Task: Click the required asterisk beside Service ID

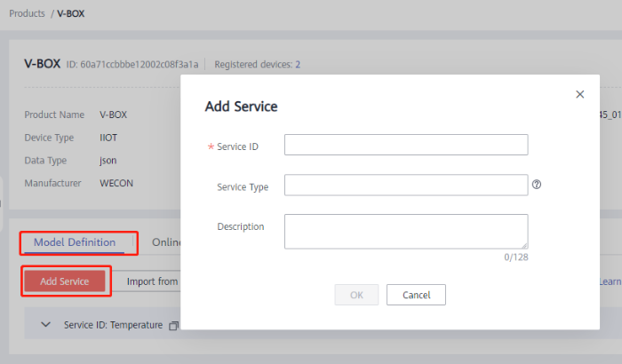Action: (x=211, y=146)
